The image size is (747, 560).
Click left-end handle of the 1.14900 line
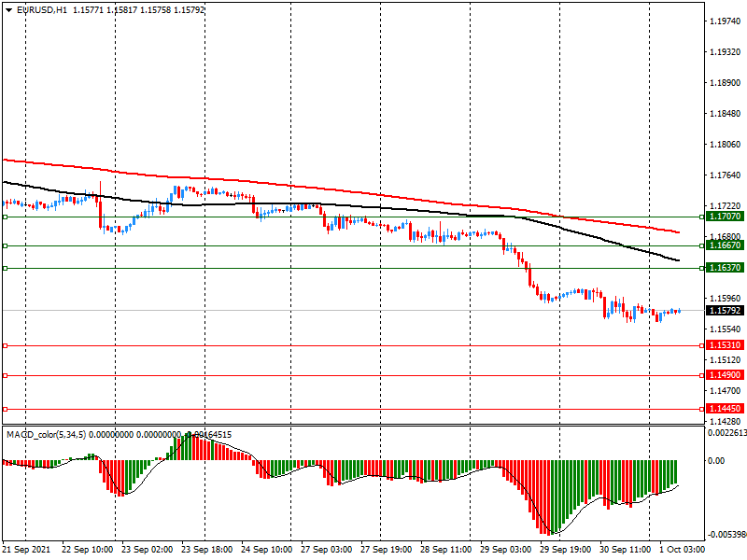(x=6, y=376)
